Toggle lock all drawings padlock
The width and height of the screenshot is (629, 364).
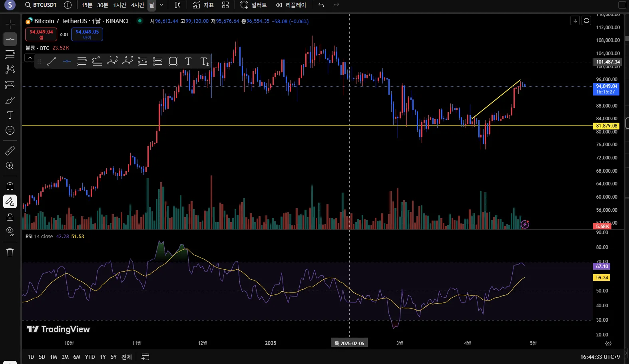point(10,217)
